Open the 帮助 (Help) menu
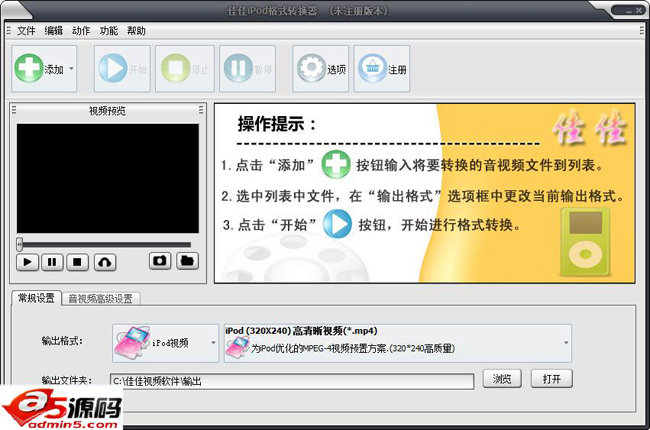This screenshot has height=430, width=650. 136,31
